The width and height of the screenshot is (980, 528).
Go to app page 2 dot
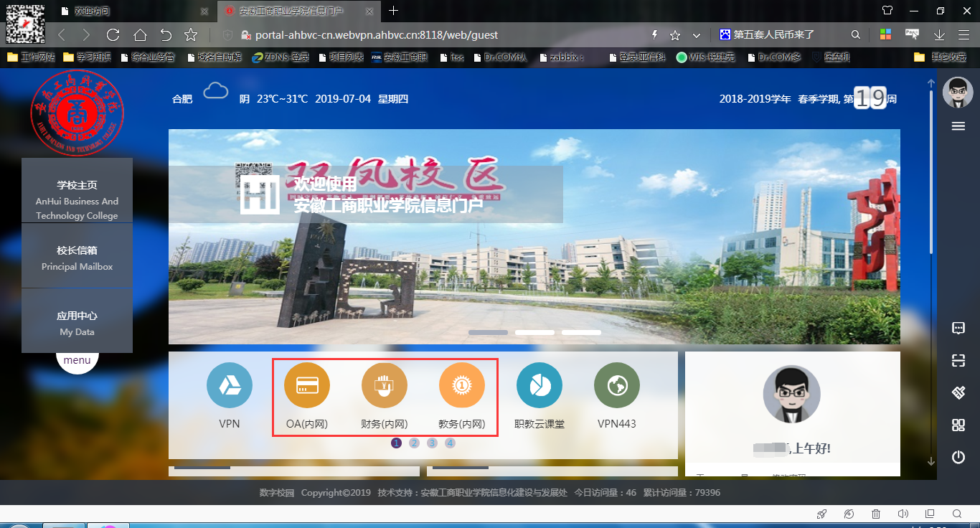[414, 443]
